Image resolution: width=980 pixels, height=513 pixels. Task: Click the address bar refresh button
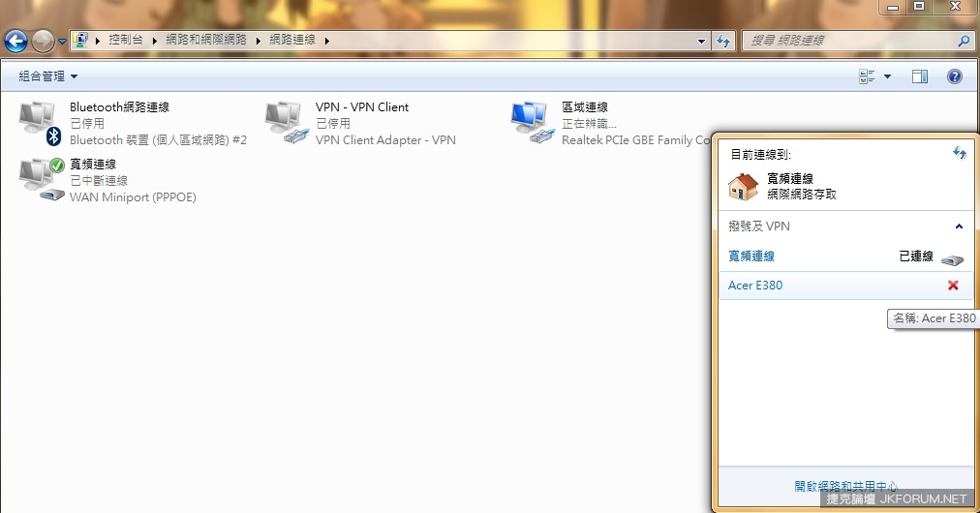click(722, 41)
